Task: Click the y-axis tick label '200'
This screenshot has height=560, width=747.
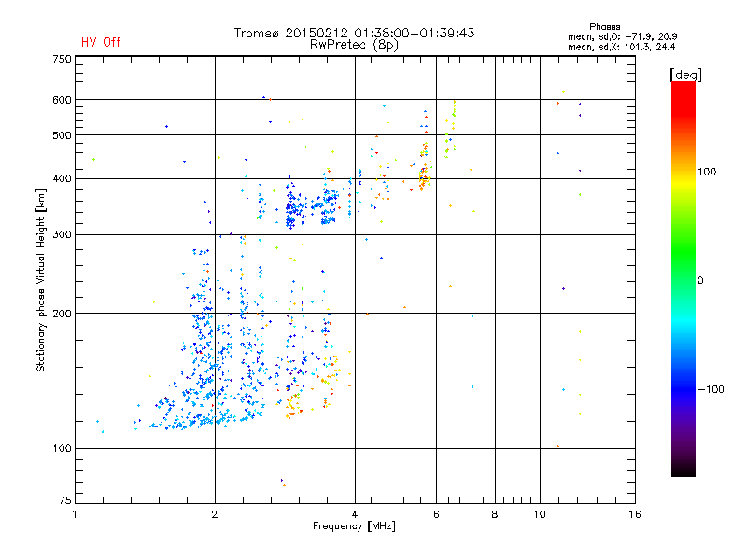Action: click(x=62, y=314)
